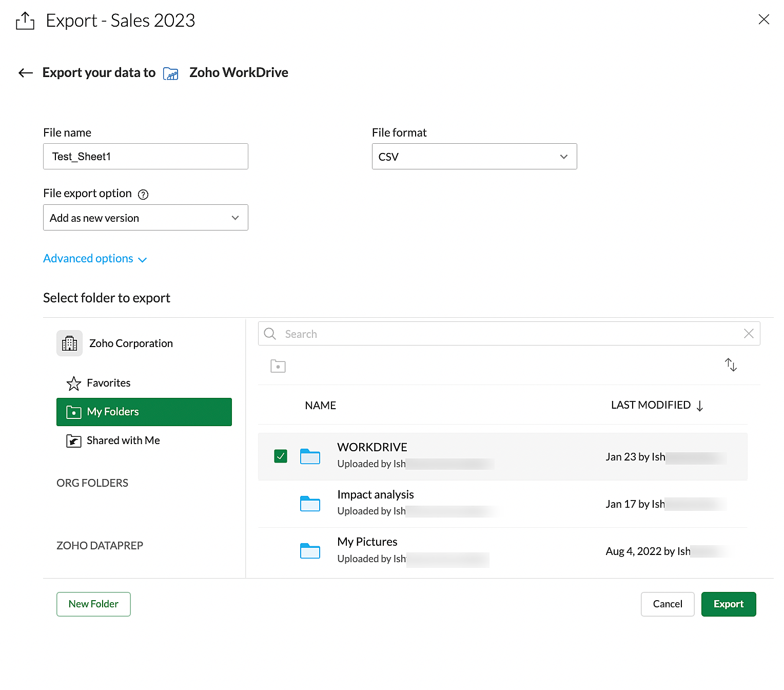784x690 pixels.
Task: Click the green Export button
Action: pyautogui.click(x=728, y=604)
